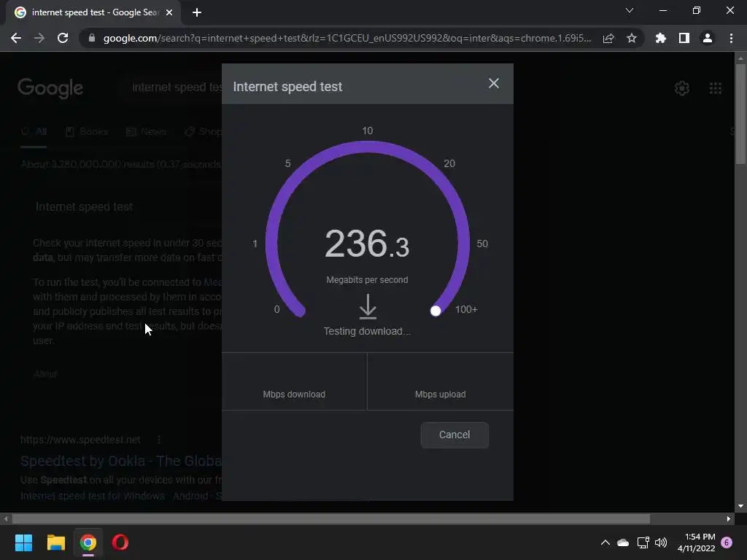Screen dimensions: 747x560
Task: Cancel the running speed test
Action: [454, 435]
